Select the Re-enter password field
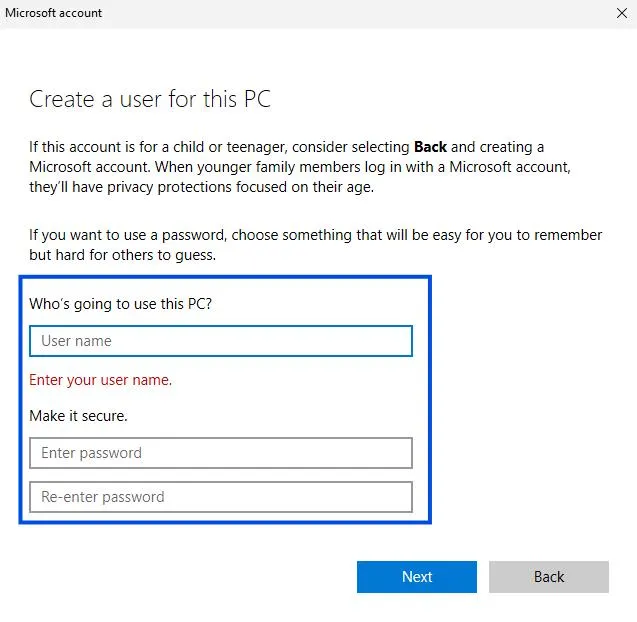This screenshot has height=622, width=637. pos(220,497)
